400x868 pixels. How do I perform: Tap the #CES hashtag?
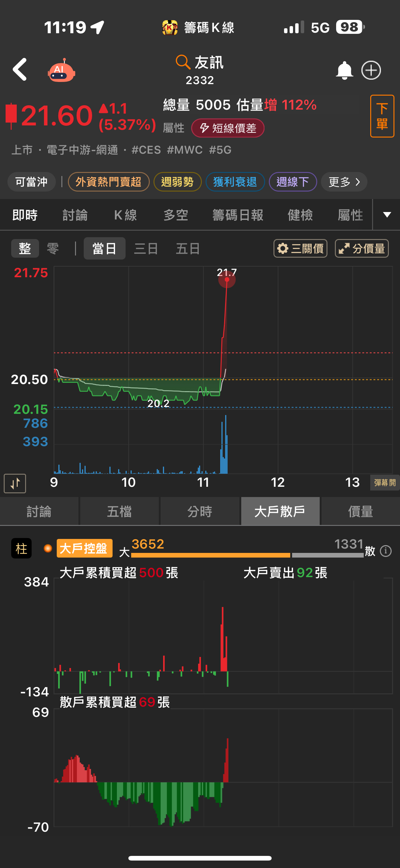coord(146,150)
